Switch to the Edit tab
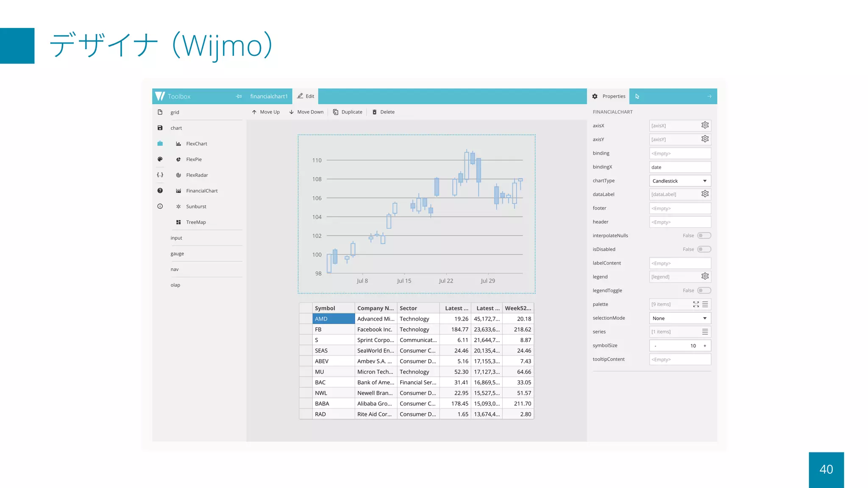 point(306,96)
